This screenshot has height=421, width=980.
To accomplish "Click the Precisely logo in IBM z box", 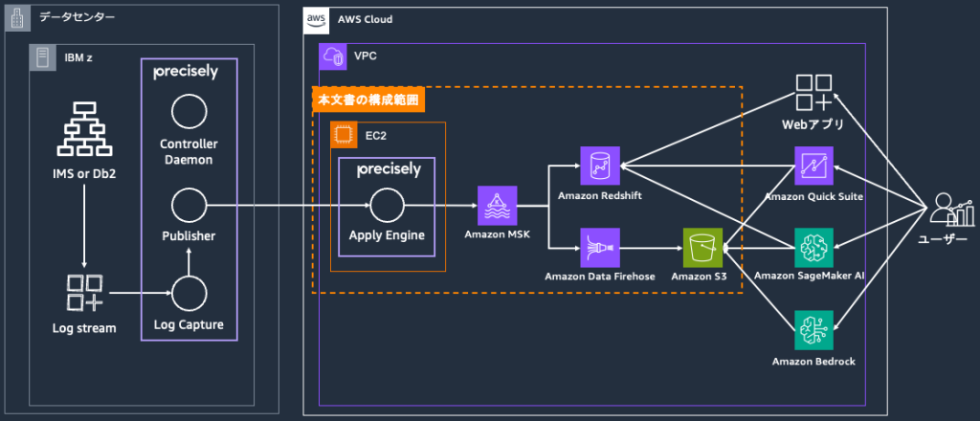I will (187, 73).
